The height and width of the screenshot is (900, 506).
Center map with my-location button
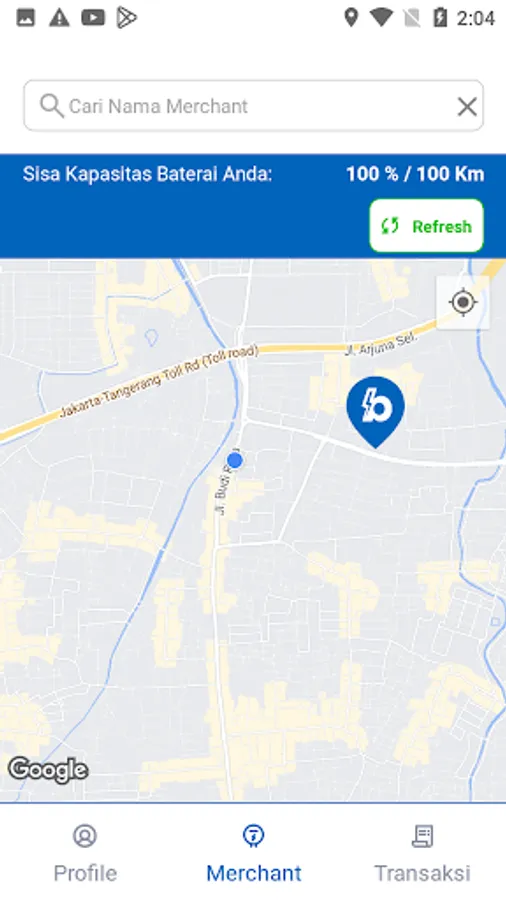pyautogui.click(x=463, y=302)
